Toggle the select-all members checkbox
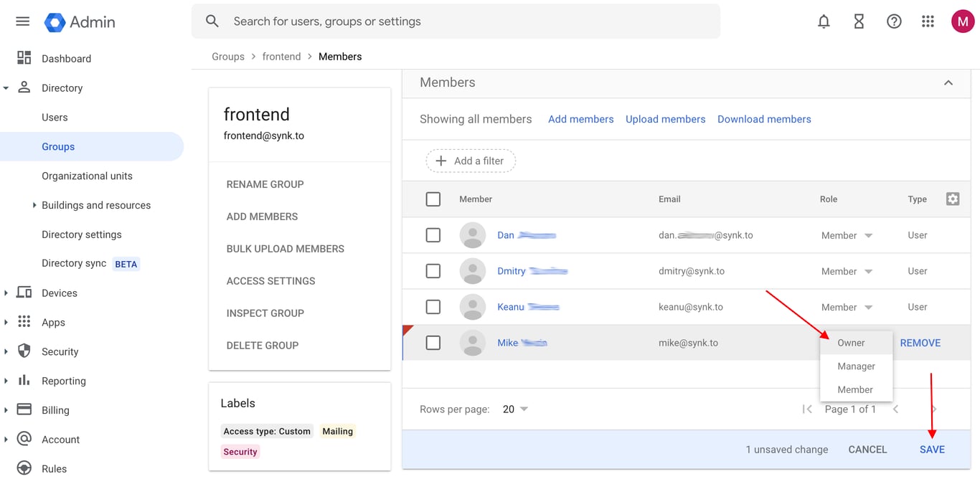 coord(433,199)
